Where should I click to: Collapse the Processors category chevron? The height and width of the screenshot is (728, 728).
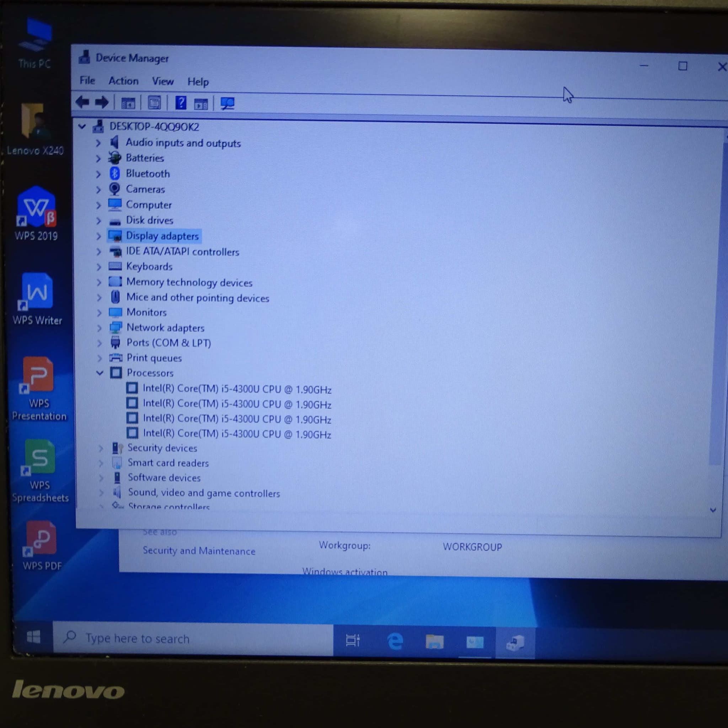(x=100, y=373)
